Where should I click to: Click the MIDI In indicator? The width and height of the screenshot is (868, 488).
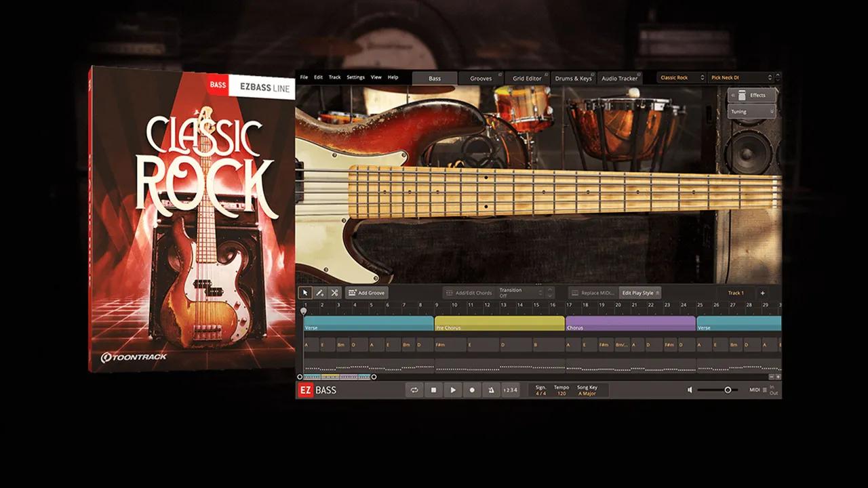[x=774, y=387]
